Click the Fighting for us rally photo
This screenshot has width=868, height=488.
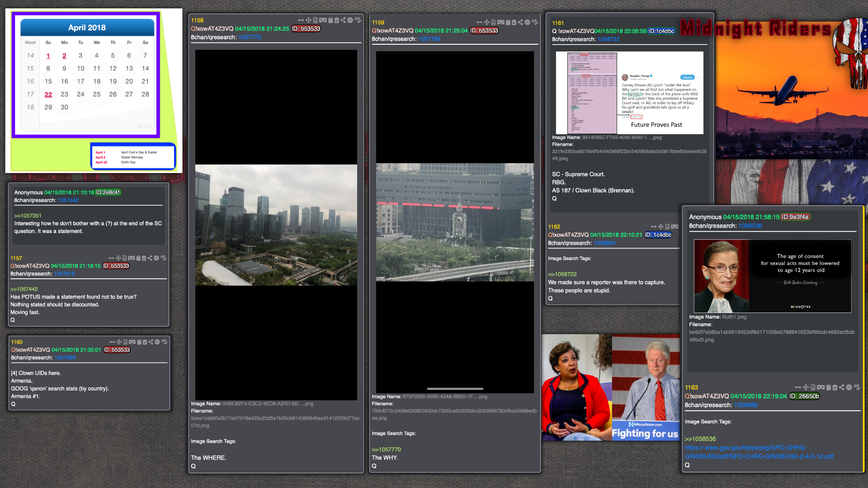pos(646,388)
